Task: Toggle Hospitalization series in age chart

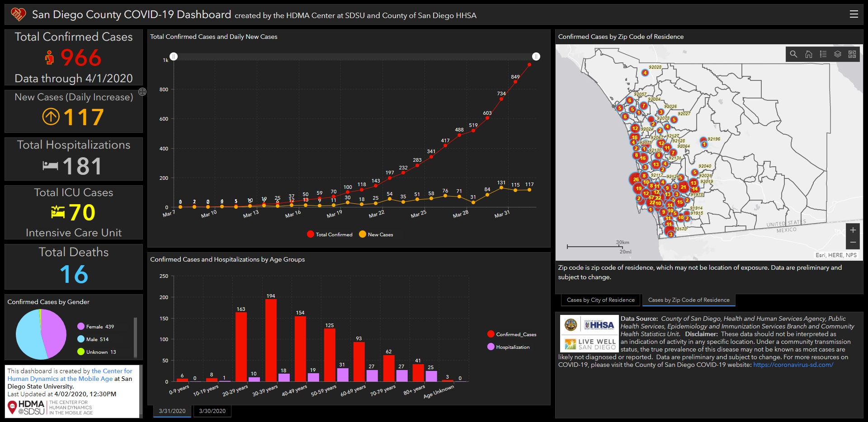Action: coord(508,347)
